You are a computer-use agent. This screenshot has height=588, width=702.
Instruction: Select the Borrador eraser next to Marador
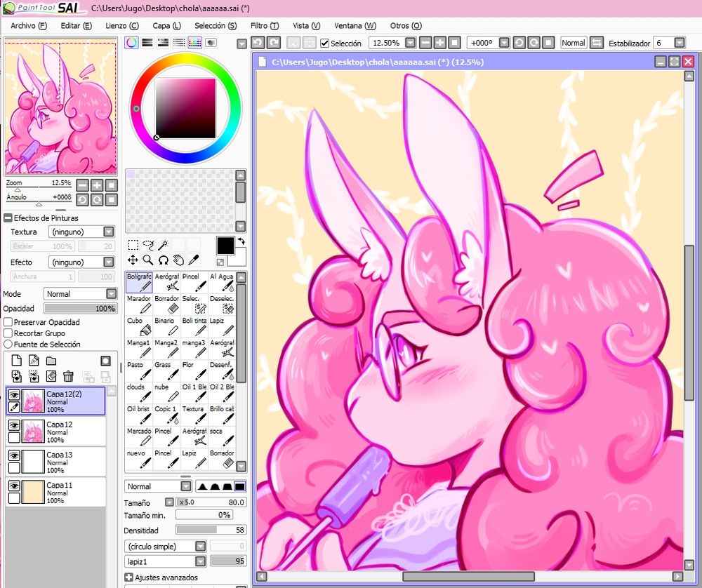[x=166, y=305]
